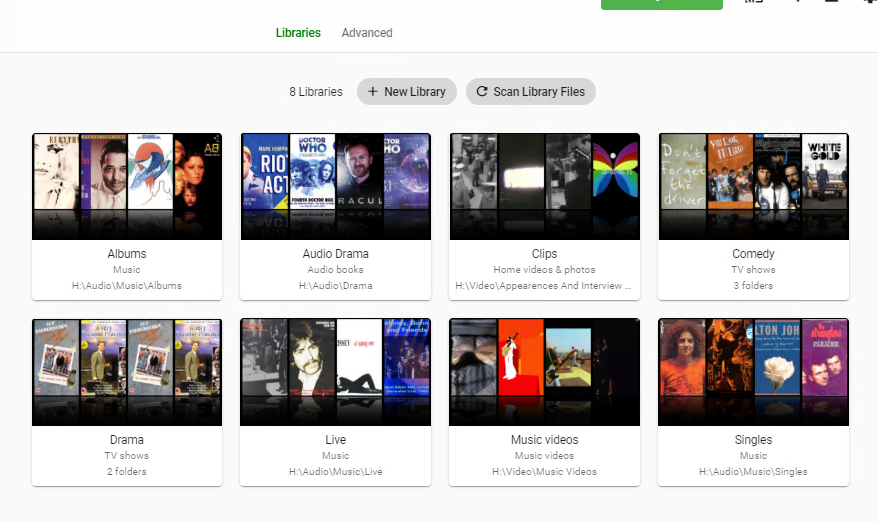878x522 pixels.
Task: Open the Audio Drama library cover image
Action: click(x=336, y=187)
